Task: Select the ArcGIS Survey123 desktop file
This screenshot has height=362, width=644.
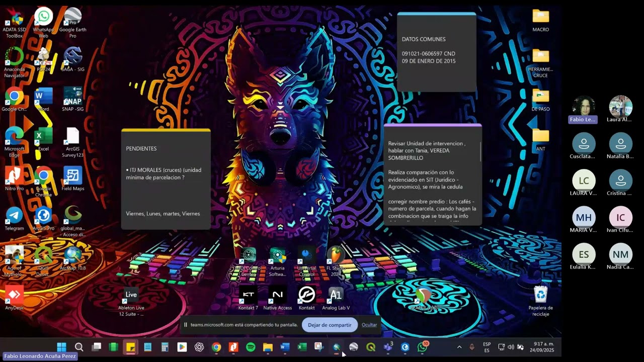Action: pos(73,142)
